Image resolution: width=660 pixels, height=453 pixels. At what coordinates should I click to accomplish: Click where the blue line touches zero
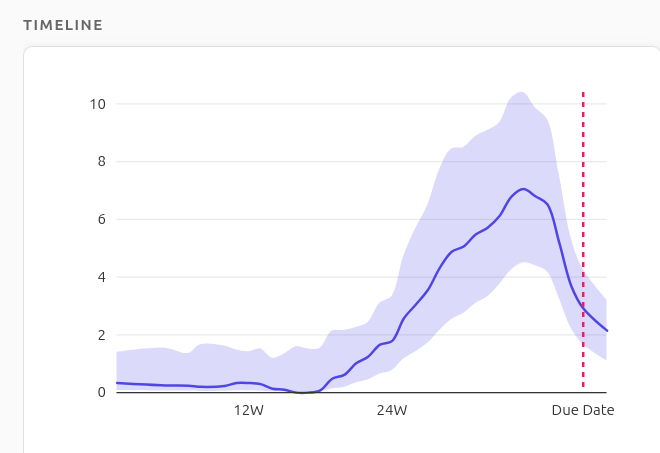[303, 392]
